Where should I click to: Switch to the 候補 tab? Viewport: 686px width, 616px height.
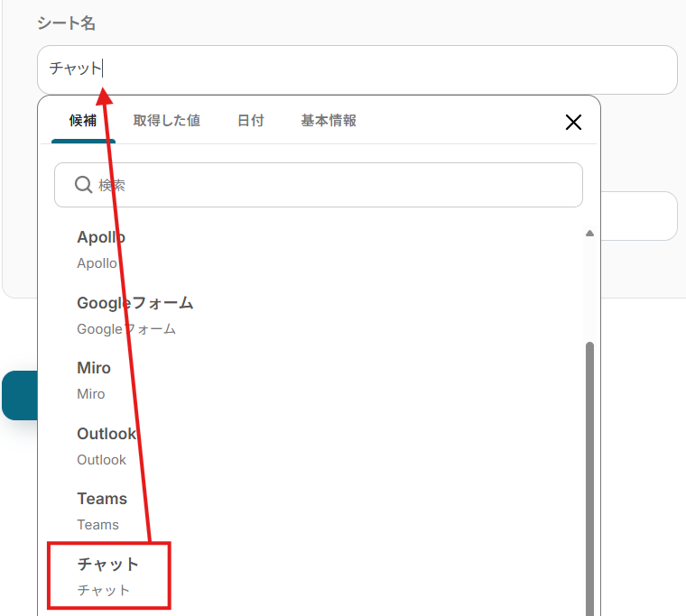click(x=83, y=121)
